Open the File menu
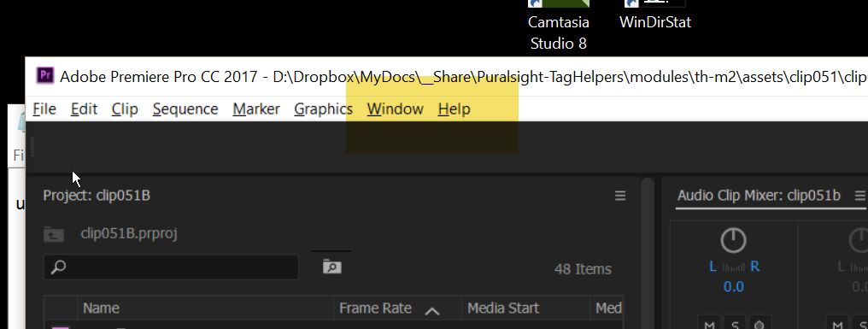The width and height of the screenshot is (868, 329). 44,109
